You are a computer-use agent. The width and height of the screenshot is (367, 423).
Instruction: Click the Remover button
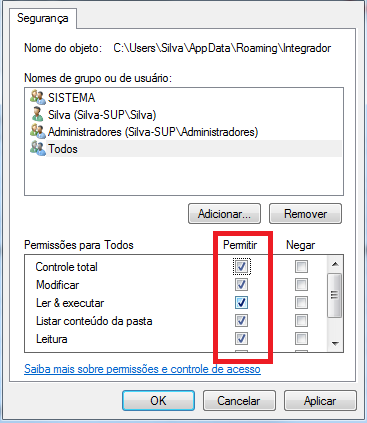pyautogui.click(x=305, y=214)
